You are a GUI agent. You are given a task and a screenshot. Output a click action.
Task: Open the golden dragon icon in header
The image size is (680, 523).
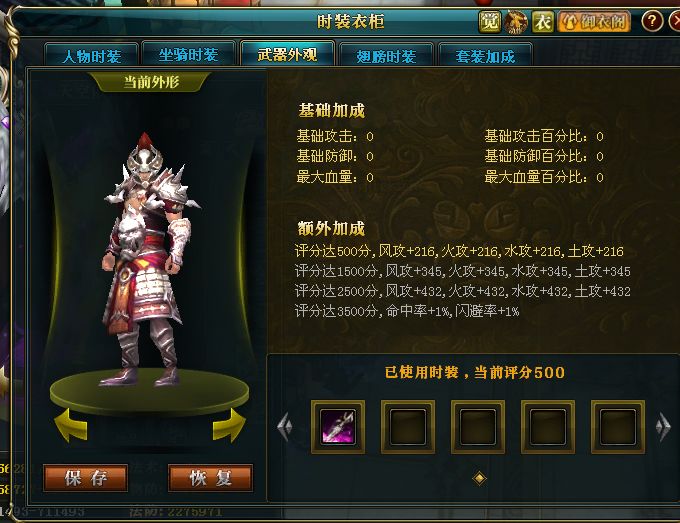(516, 22)
